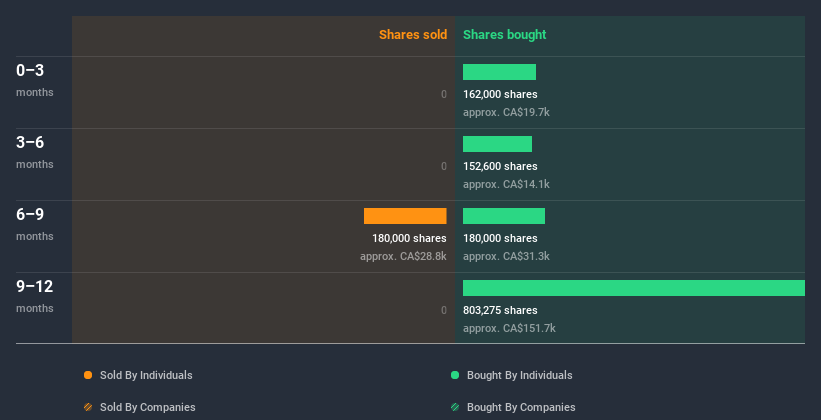Select the Bought By Companies legend label
The width and height of the screenshot is (821, 420).
point(521,407)
